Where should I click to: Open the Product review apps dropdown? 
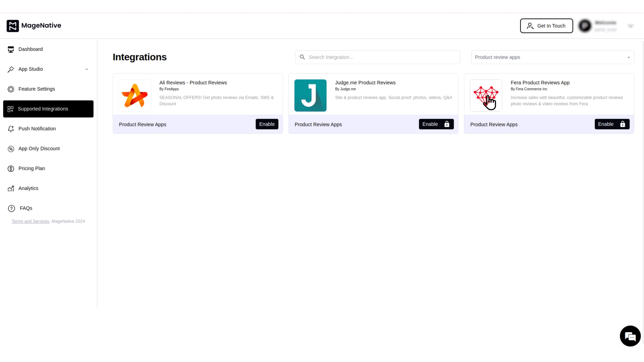552,57
